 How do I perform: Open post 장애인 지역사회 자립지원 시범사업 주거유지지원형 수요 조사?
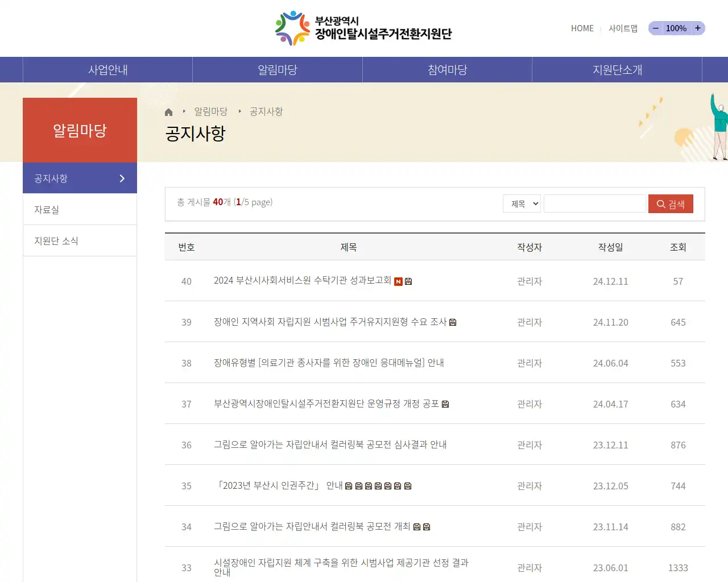tap(330, 322)
